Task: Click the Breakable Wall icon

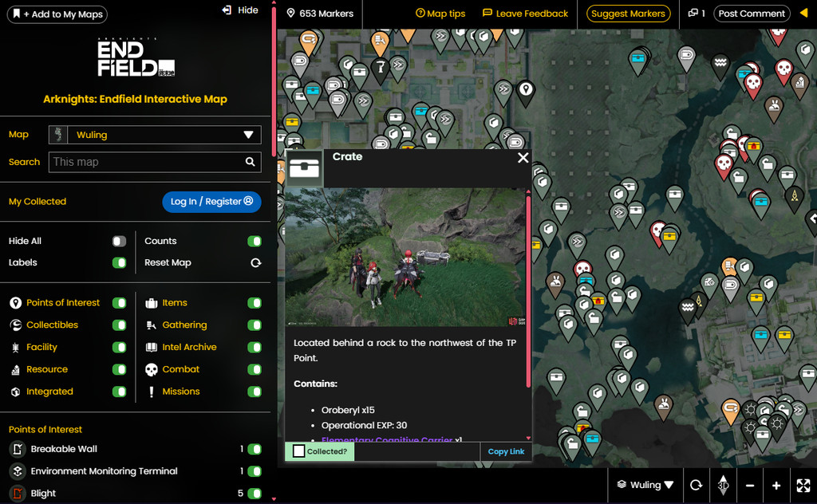Action: 18,449
